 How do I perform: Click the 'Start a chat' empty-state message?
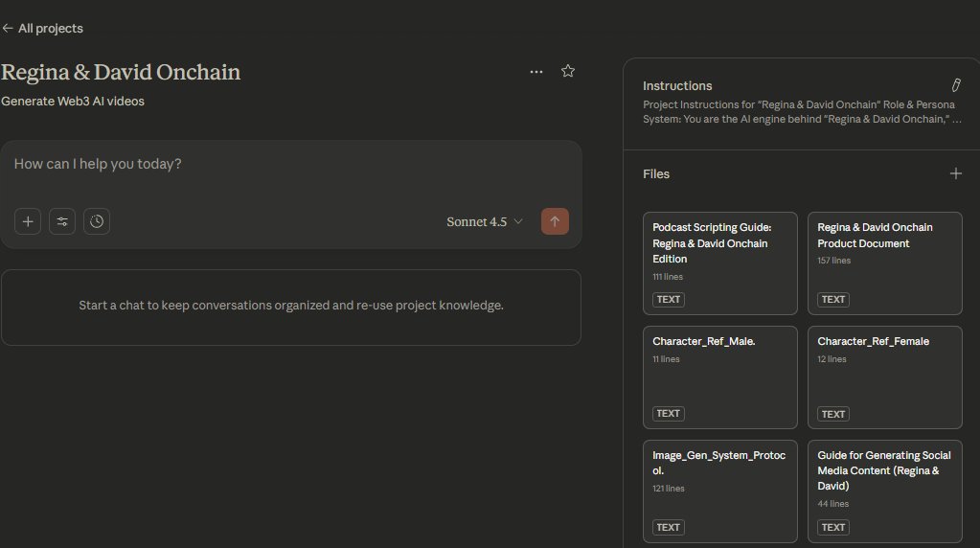(291, 306)
